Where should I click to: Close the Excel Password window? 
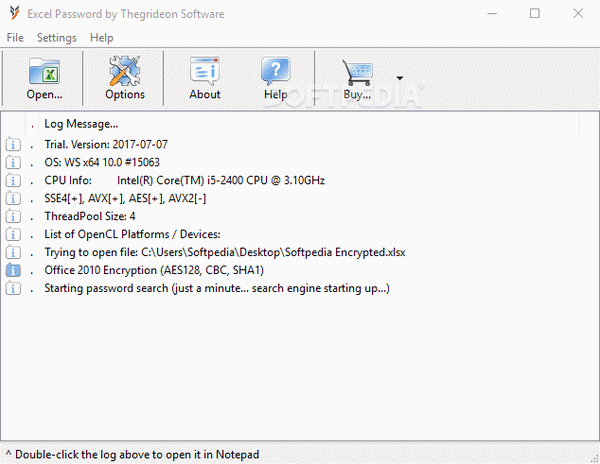(x=578, y=14)
